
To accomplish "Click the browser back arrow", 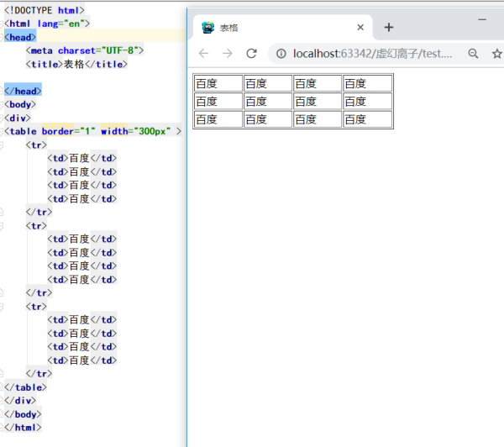I will click(204, 54).
